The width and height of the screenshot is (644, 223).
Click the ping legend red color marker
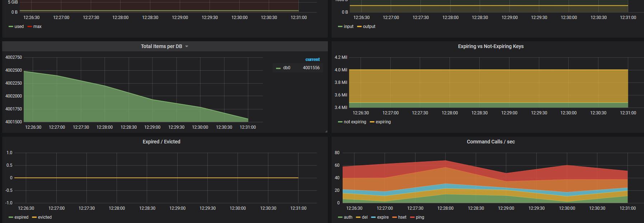coord(412,218)
